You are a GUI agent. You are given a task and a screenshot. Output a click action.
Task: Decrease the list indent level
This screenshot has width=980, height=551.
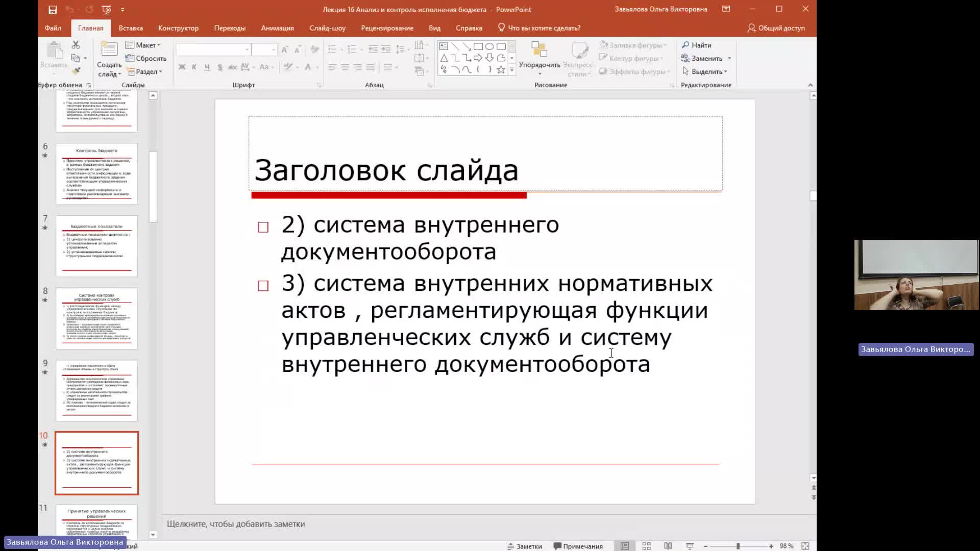tap(373, 49)
